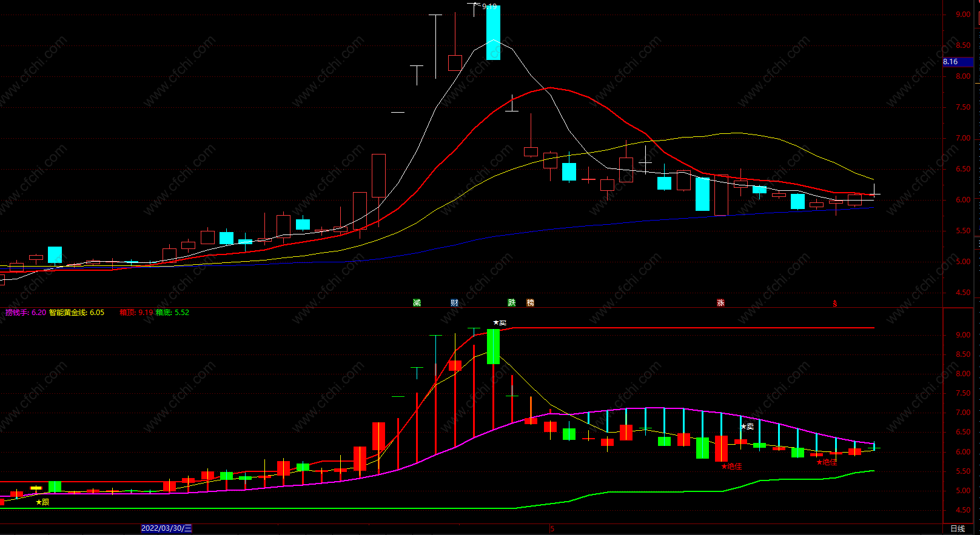Click the month 5 marker on the time axis

552,529
